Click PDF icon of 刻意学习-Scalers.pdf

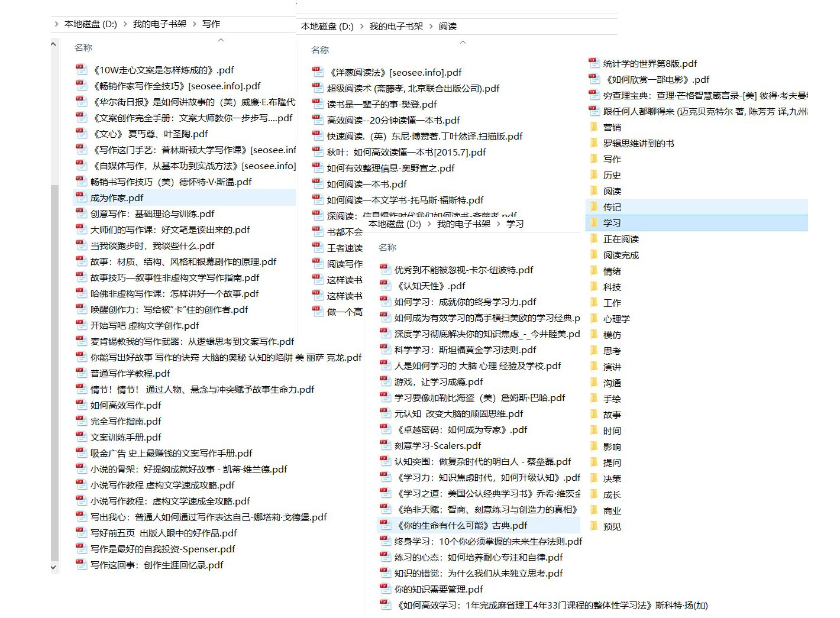point(385,445)
